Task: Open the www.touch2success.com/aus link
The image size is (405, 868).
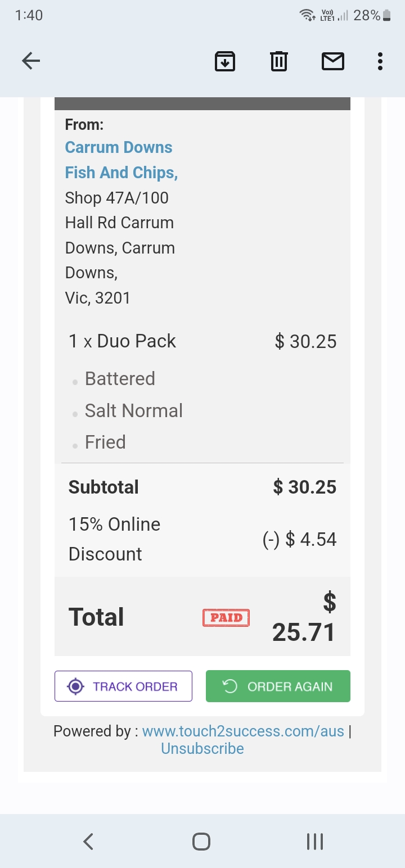Action: (x=243, y=731)
